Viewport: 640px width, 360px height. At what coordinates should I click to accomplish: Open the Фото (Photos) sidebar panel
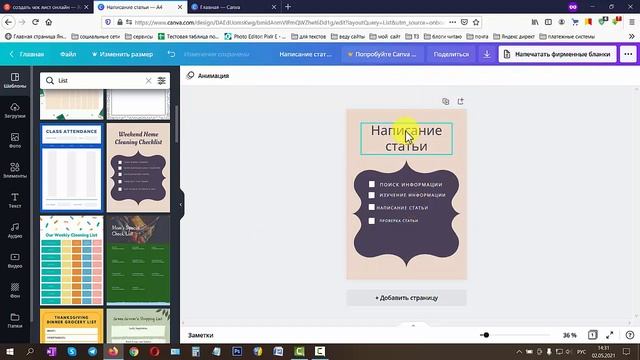pyautogui.click(x=15, y=140)
